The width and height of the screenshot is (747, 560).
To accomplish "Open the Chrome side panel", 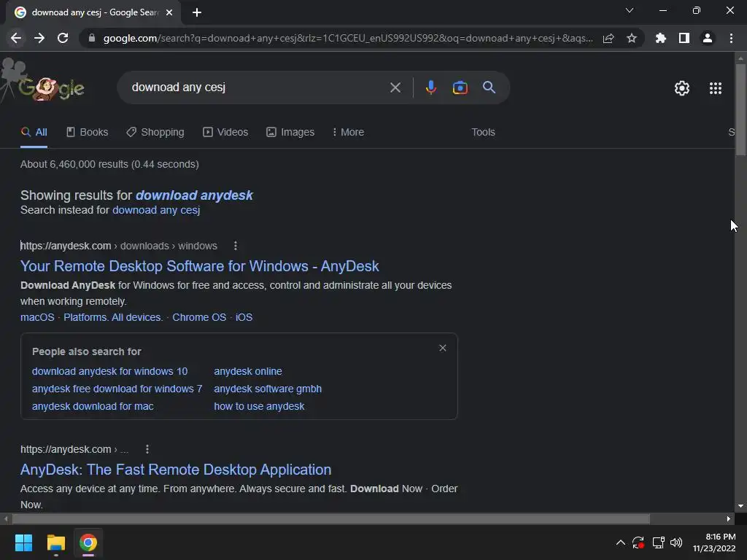I will click(x=684, y=38).
